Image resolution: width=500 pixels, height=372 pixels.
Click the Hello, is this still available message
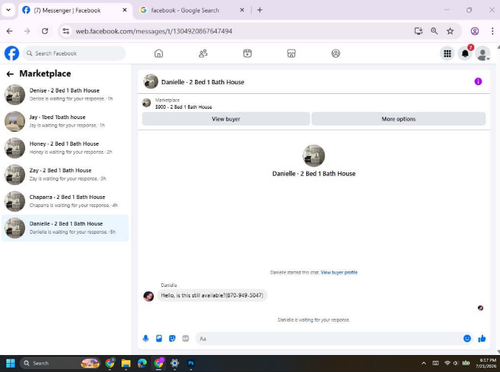click(x=212, y=295)
